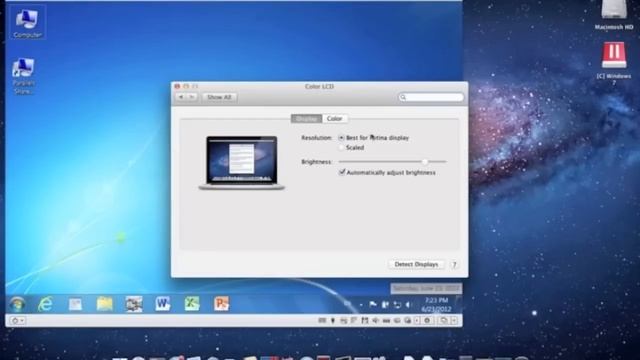Select the Scaled resolution option

pos(341,148)
